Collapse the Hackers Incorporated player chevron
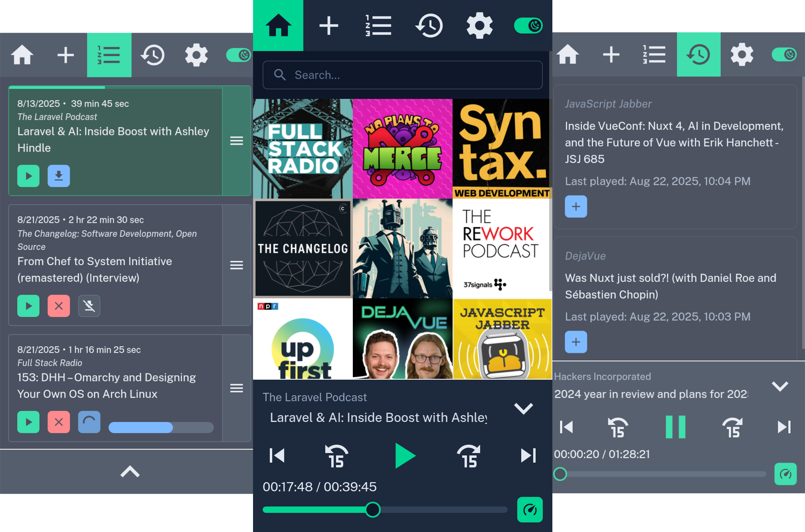Screen dimensions: 805x532 click(x=779, y=386)
